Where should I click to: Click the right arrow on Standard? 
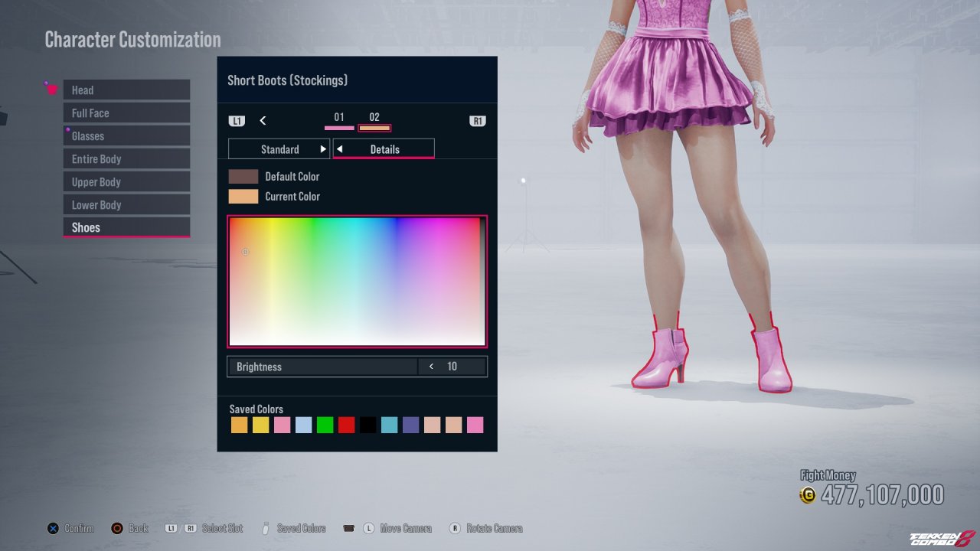[x=323, y=149]
